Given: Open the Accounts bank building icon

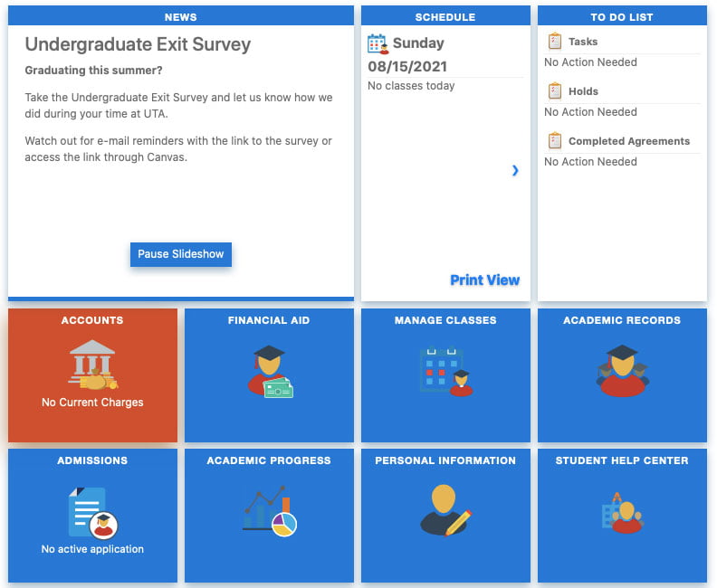Looking at the screenshot, I should (x=92, y=364).
